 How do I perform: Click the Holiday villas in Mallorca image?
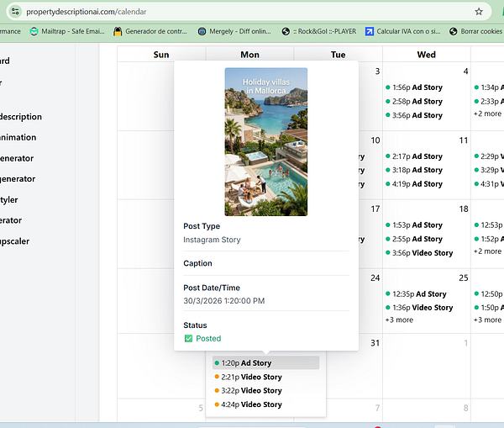click(x=265, y=141)
